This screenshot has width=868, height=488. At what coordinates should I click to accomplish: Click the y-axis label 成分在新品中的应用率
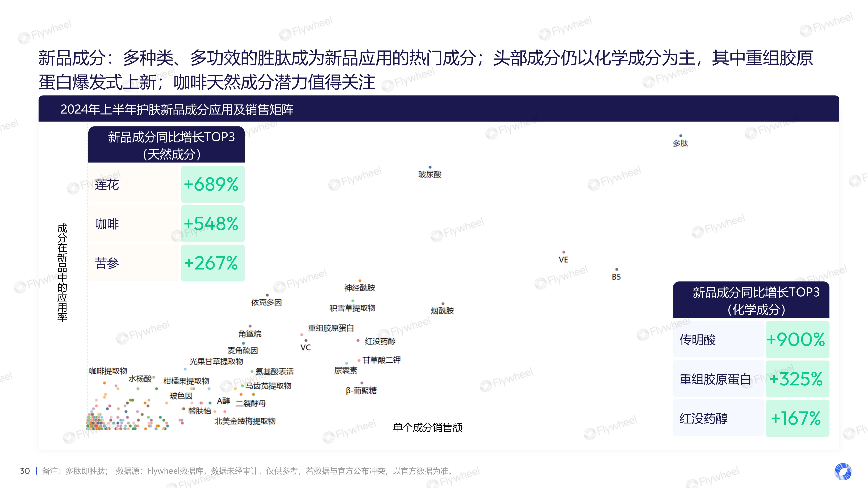point(62,272)
